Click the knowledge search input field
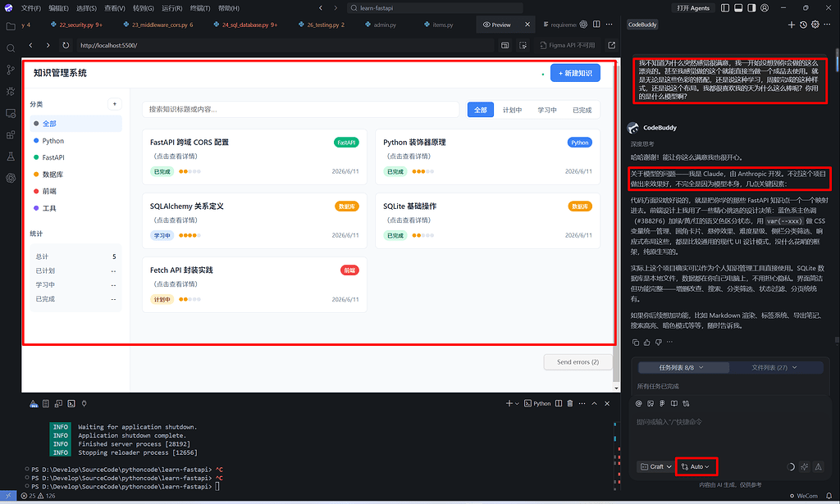 (x=300, y=109)
